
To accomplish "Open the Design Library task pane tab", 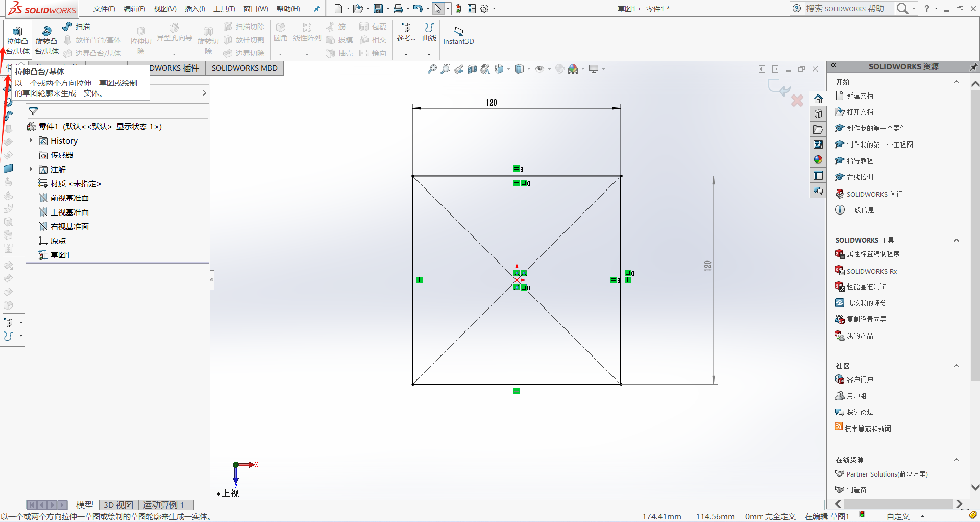I will tap(818, 114).
